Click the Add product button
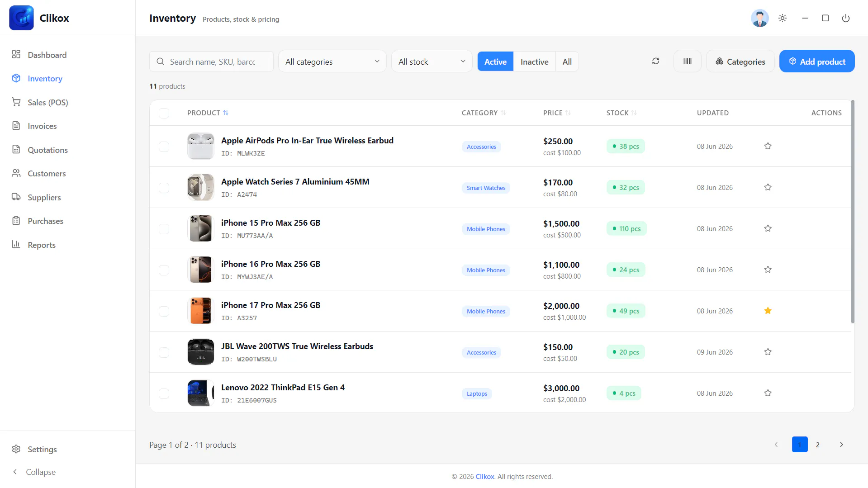Screen dimensions: 868x488 [817, 61]
